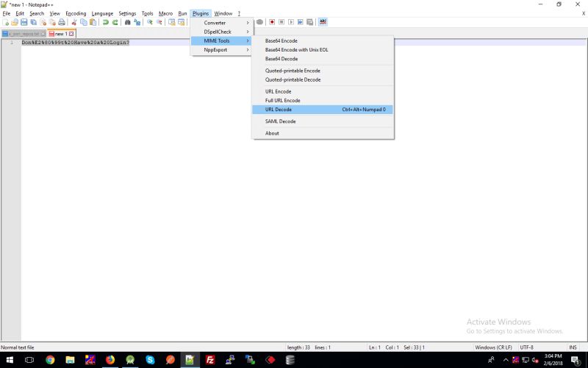Choose Base64 Decode menu entry
The height and width of the screenshot is (368, 588).
point(323,59)
